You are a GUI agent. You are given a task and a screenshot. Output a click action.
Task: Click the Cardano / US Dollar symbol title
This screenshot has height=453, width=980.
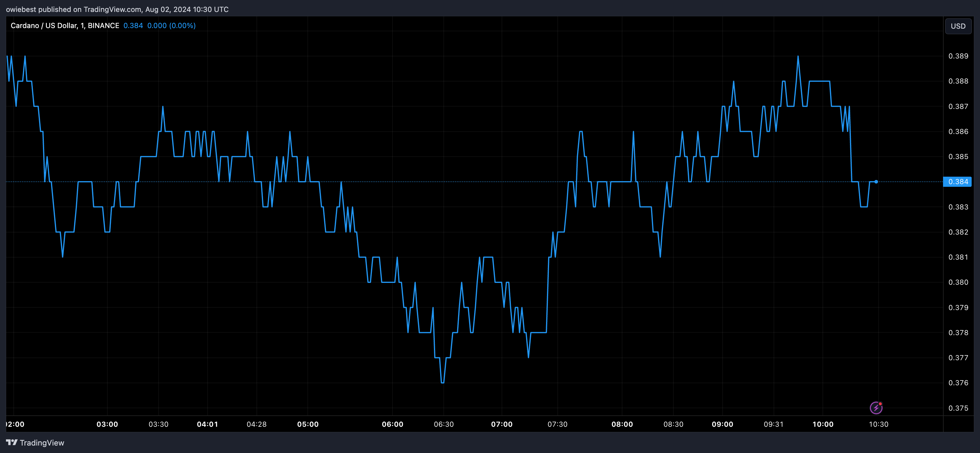tap(65, 25)
